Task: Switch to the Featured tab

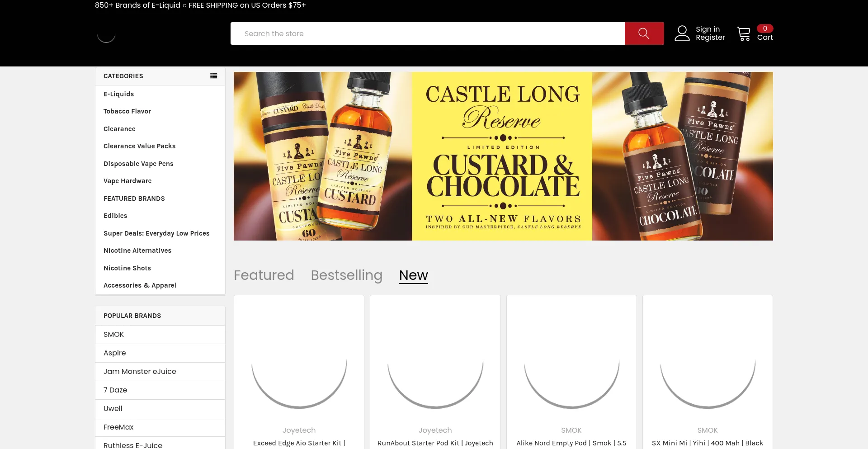Action: 264,275
